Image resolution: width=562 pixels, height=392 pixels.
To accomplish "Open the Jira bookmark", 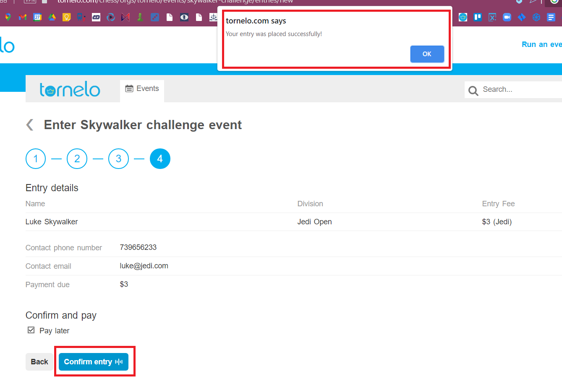I will coord(522,17).
